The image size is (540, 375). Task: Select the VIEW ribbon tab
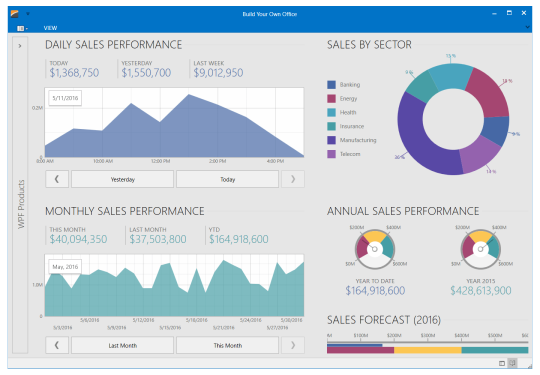50,28
